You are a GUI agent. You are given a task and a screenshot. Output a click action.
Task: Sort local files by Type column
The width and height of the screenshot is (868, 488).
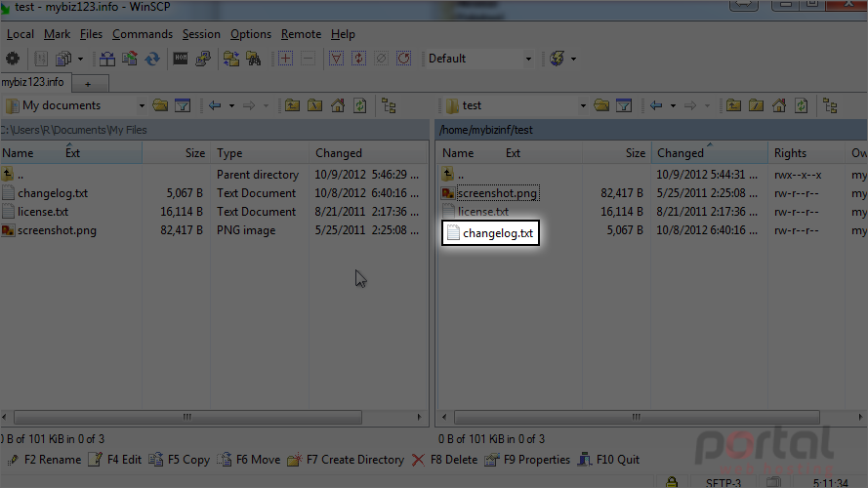coord(259,153)
